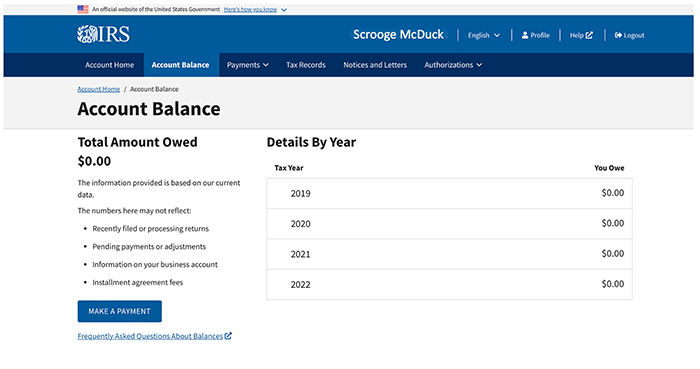Screen dimensions: 700x369
Task: Expand the Authorizations menu
Action: pyautogui.click(x=453, y=65)
